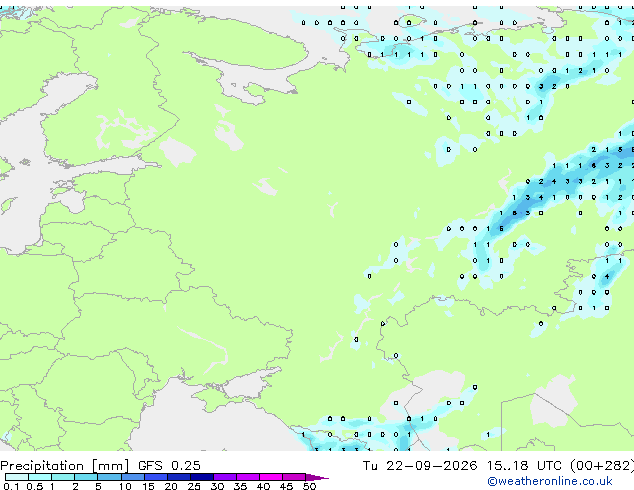Image resolution: width=634 pixels, height=490 pixels.
Task: Select the 20–25 mm dark blue swatch
Action: pyautogui.click(x=178, y=477)
